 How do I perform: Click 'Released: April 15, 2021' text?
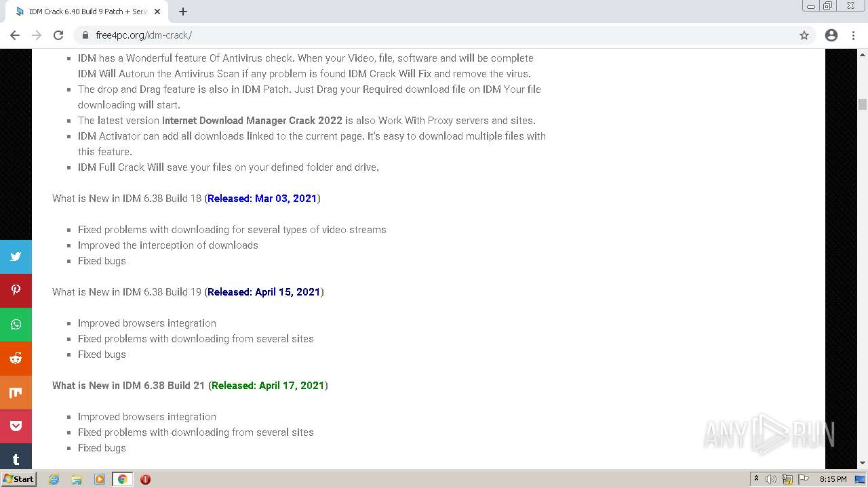click(264, 292)
